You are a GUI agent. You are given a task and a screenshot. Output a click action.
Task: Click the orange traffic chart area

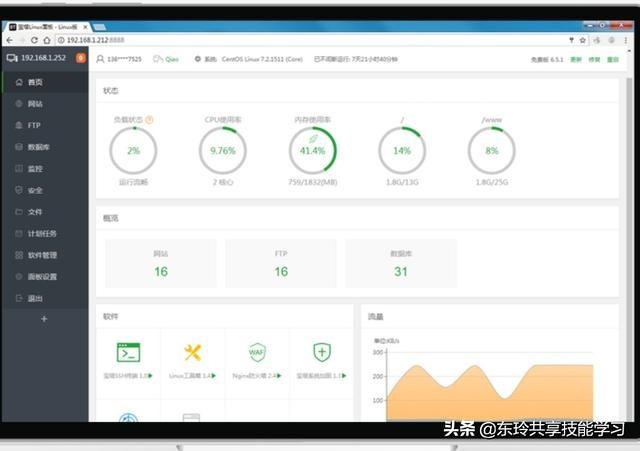[x=490, y=394]
